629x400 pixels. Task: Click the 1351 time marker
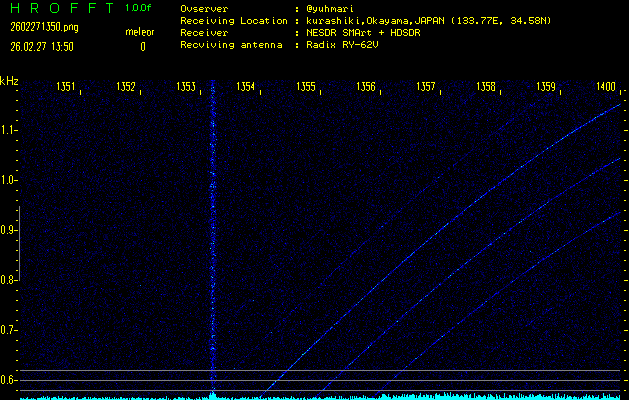click(67, 88)
